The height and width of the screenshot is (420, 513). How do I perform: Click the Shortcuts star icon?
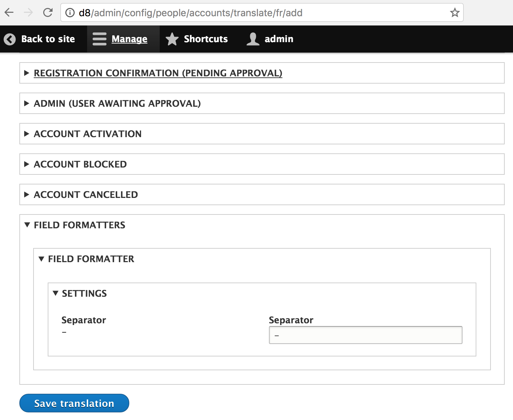coord(172,39)
